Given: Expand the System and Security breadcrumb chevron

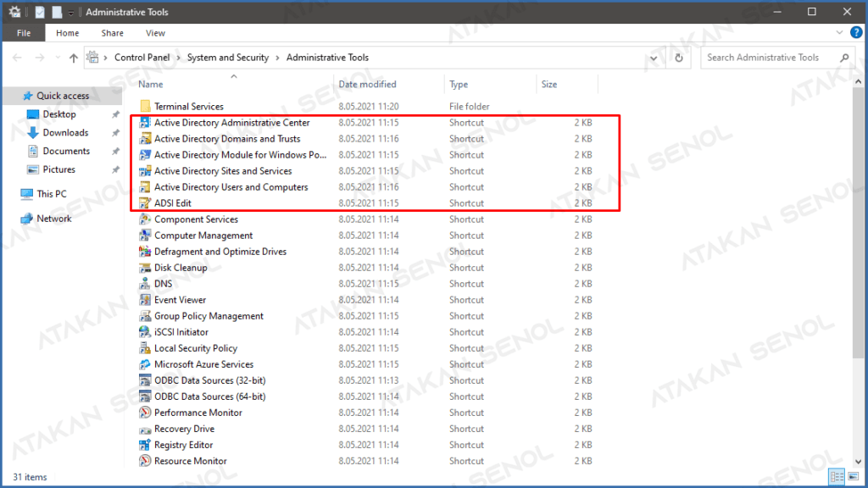Looking at the screenshot, I should [x=277, y=58].
